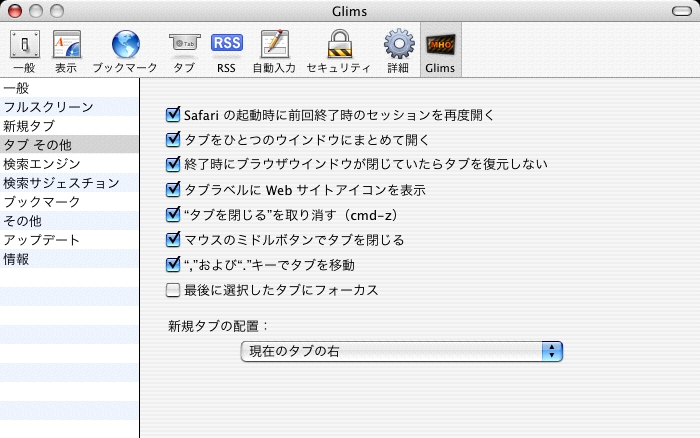Select the Glims preferences toolbar icon

(440, 51)
